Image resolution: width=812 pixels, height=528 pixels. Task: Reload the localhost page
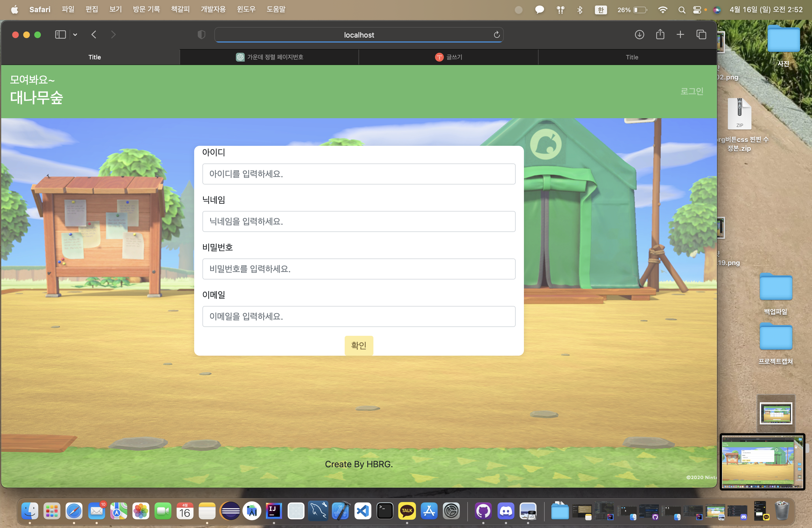[497, 35]
